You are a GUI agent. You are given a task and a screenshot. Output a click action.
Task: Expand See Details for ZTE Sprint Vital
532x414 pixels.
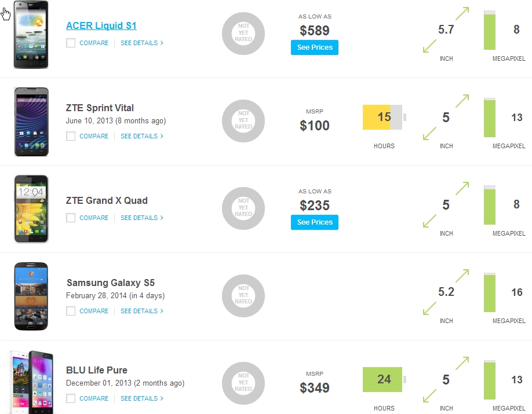tap(141, 136)
